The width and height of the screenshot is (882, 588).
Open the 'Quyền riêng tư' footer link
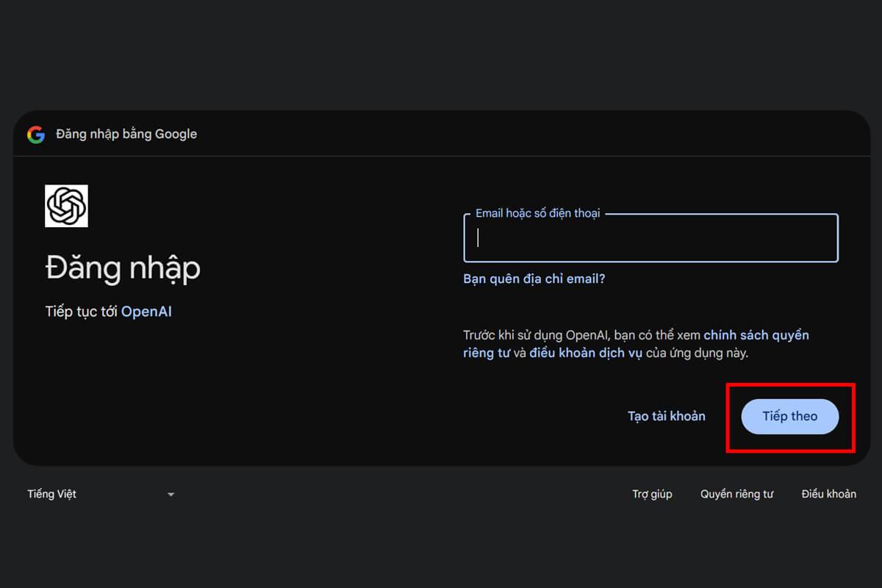click(736, 494)
